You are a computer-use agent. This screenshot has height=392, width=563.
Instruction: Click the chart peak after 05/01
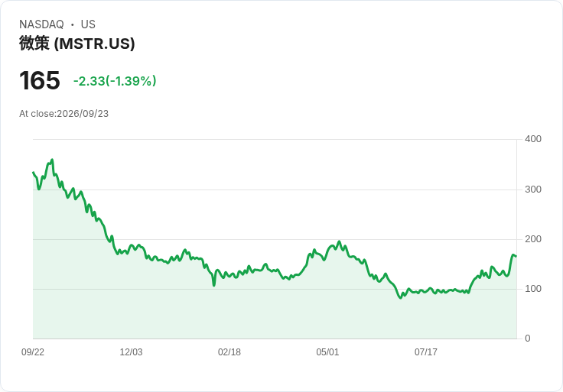340,241
